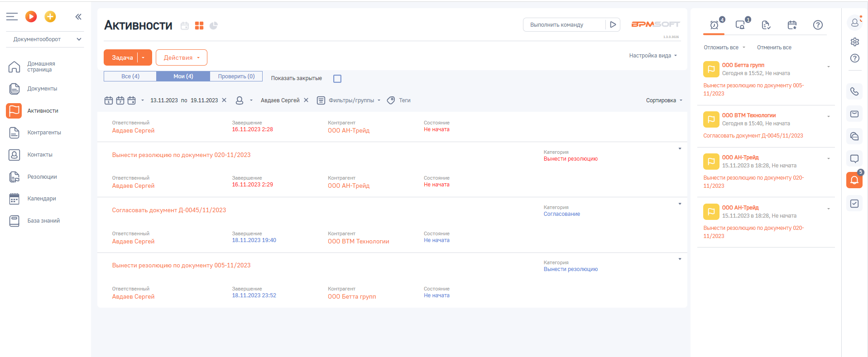Open the Задача button dropdown arrow

click(x=144, y=57)
